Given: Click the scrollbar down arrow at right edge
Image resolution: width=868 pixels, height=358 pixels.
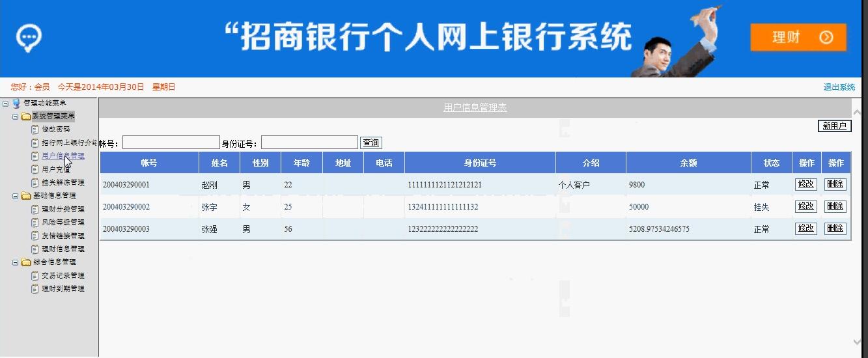Looking at the screenshot, I should point(856,342).
